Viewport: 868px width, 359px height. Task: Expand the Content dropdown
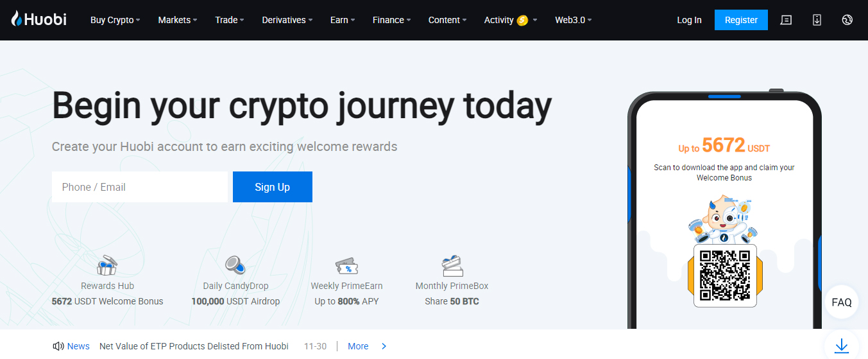(x=448, y=20)
